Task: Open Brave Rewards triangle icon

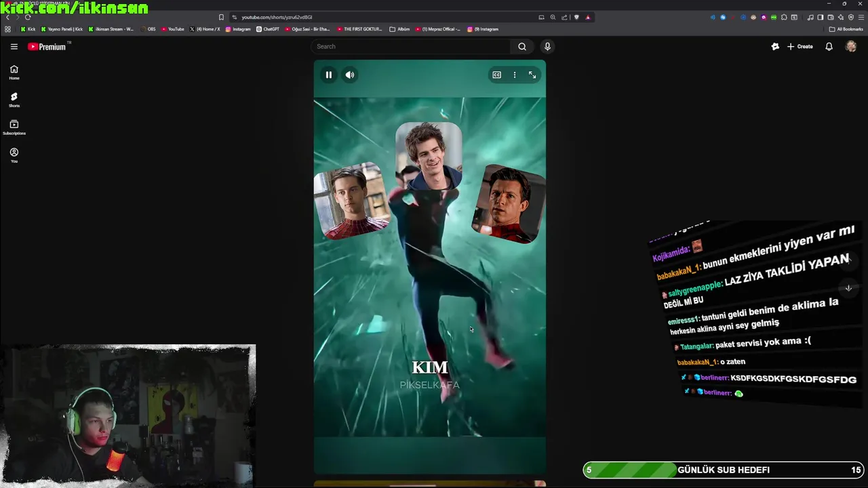Action: coord(588,17)
